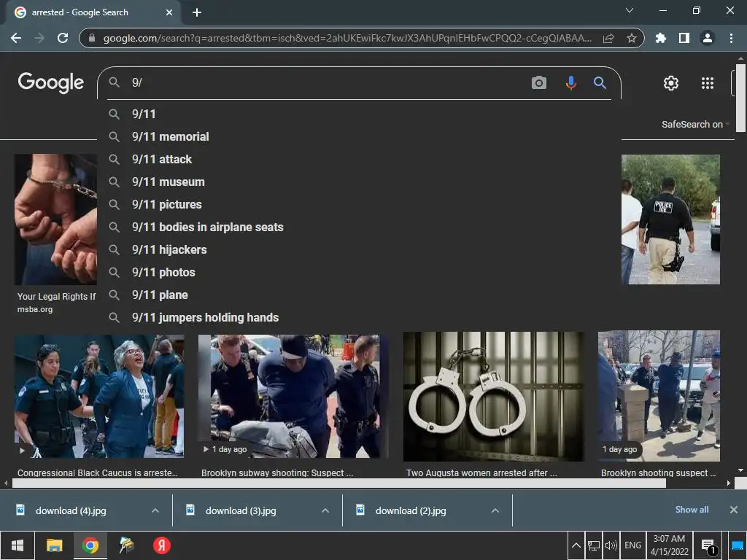Screen dimensions: 747x560
Task: Select the 9/11 suggestion
Action: pos(359,114)
